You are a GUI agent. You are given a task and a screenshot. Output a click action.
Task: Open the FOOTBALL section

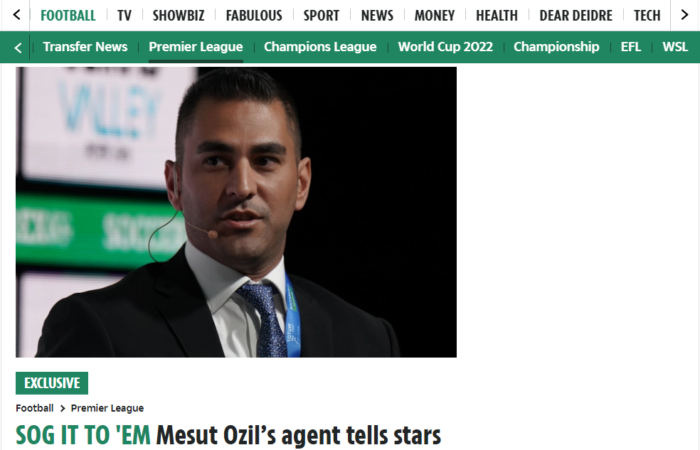coord(68,16)
